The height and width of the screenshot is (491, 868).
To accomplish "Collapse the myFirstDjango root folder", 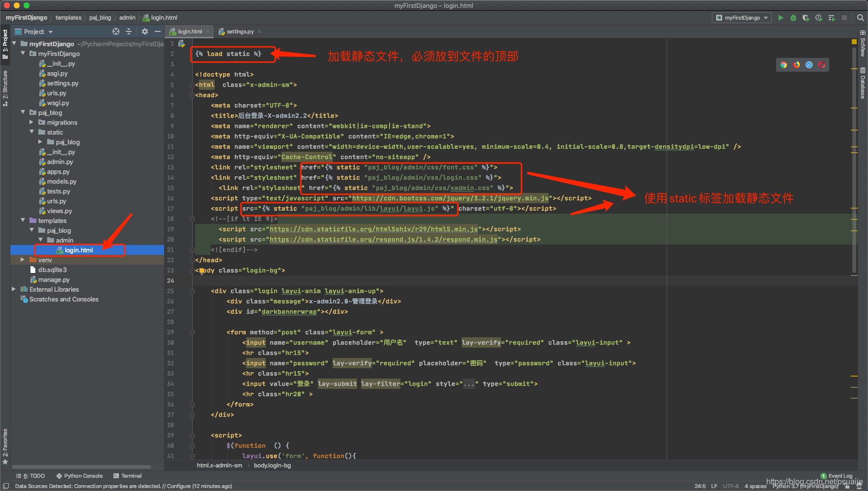I will (14, 44).
